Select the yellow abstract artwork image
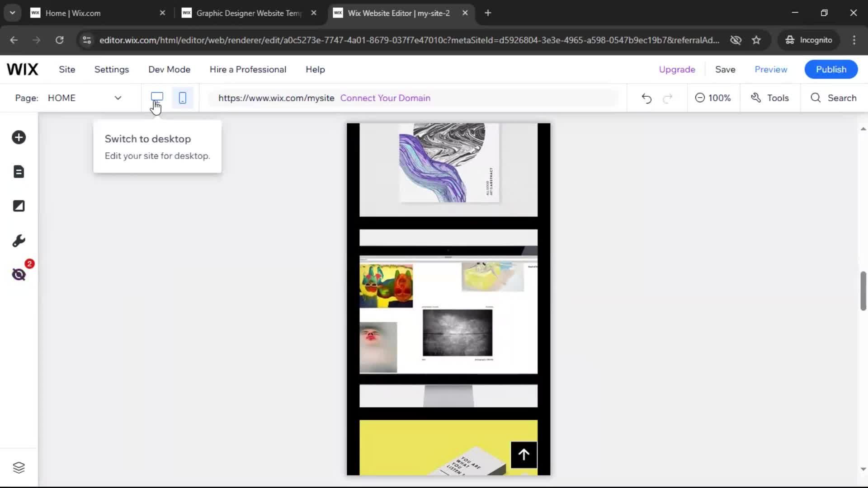868x488 pixels. point(493,277)
